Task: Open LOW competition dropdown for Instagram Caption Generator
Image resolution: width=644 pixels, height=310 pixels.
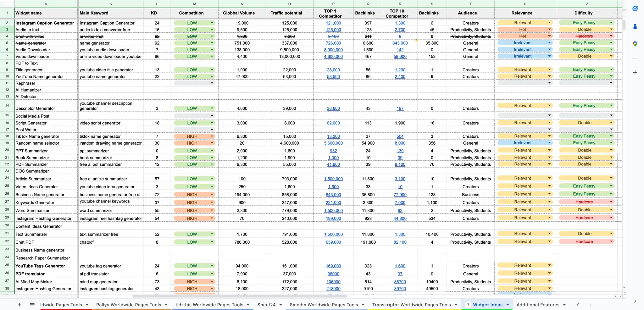Action: coord(212,23)
